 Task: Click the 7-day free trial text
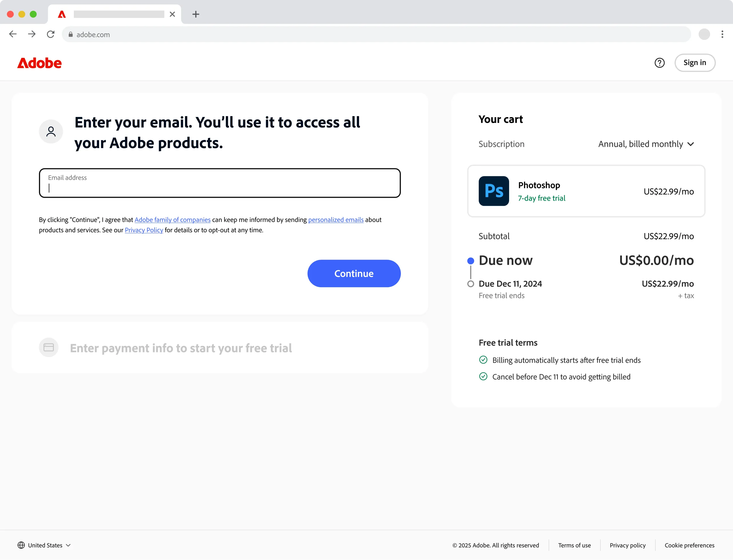pos(542,198)
